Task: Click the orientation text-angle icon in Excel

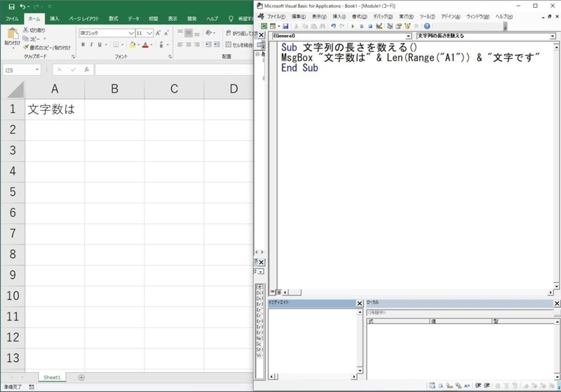Action: pos(210,33)
